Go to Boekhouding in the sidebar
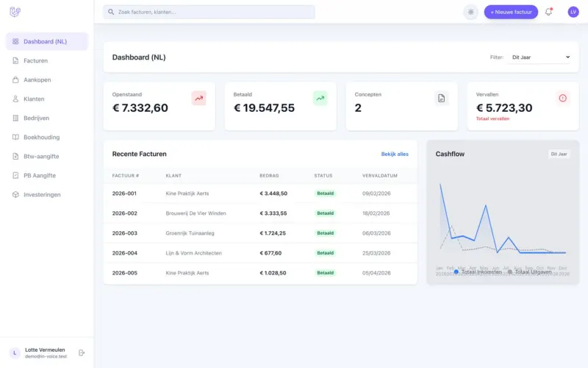Screen dimensions: 588x368 (x=47, y=137)
